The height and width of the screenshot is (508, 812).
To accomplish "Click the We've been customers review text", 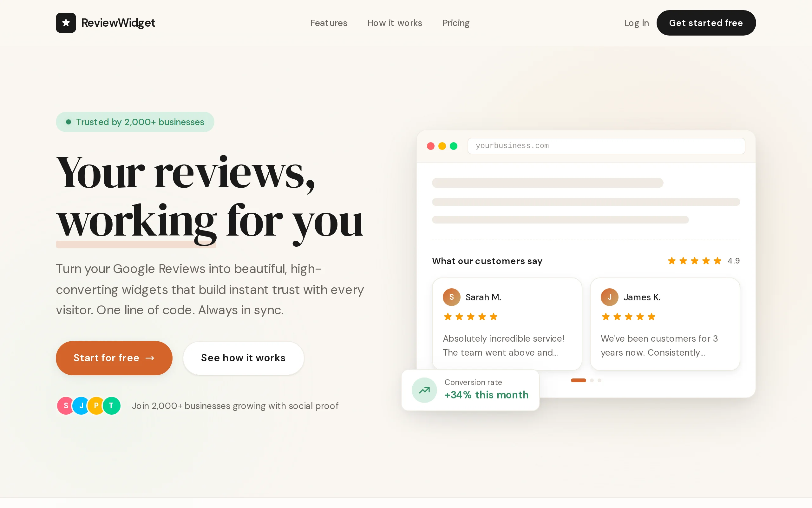I will pos(659,345).
